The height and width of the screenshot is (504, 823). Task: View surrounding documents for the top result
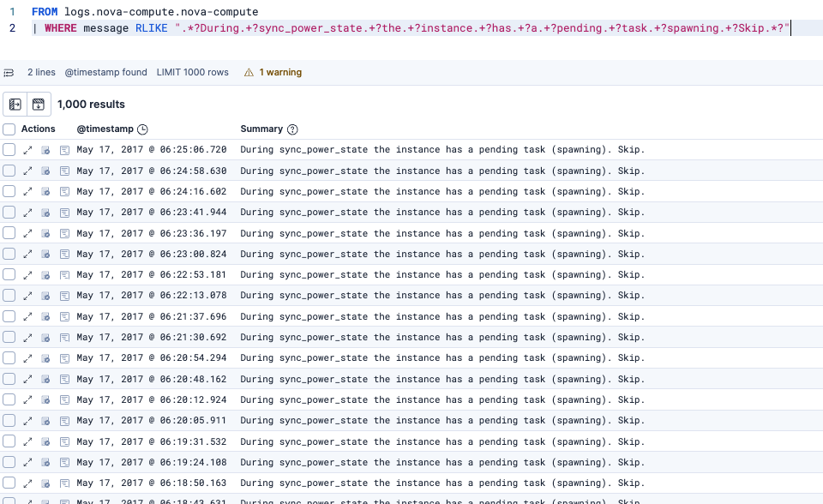[x=63, y=149]
